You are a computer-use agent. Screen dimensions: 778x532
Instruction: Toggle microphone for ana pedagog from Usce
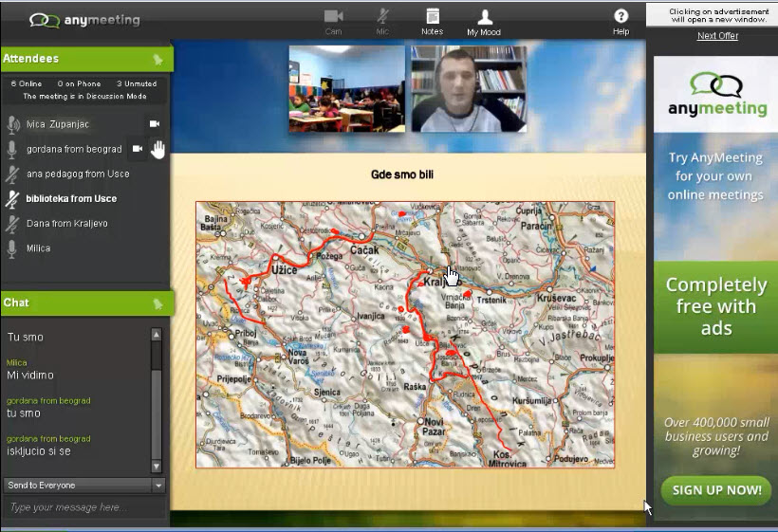coord(12,174)
